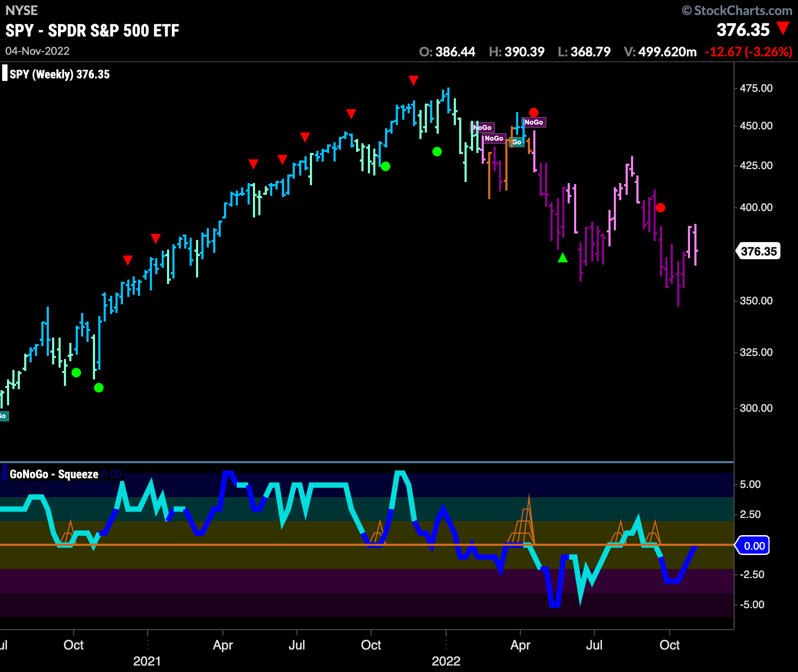Click the blue 0.00 oscillator value tag

click(753, 546)
